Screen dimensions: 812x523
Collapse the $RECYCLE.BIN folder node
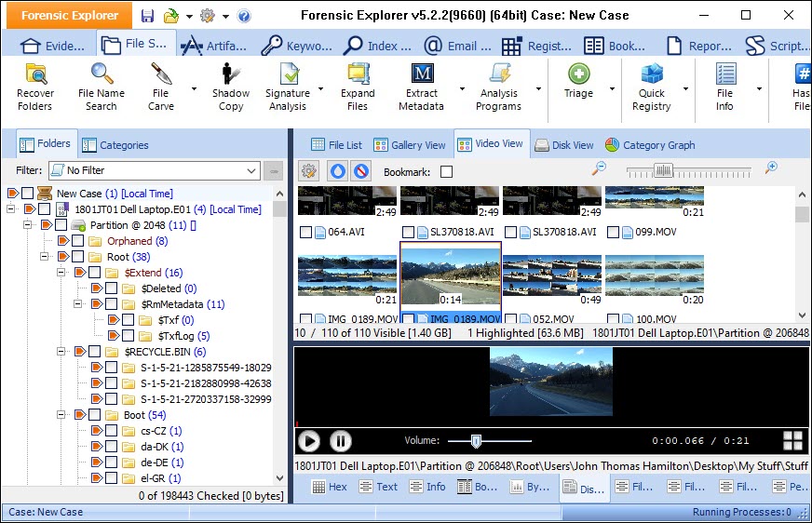pyautogui.click(x=61, y=352)
